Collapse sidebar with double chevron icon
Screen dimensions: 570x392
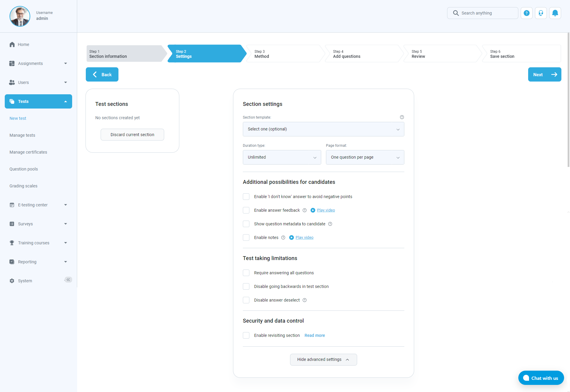[68, 280]
